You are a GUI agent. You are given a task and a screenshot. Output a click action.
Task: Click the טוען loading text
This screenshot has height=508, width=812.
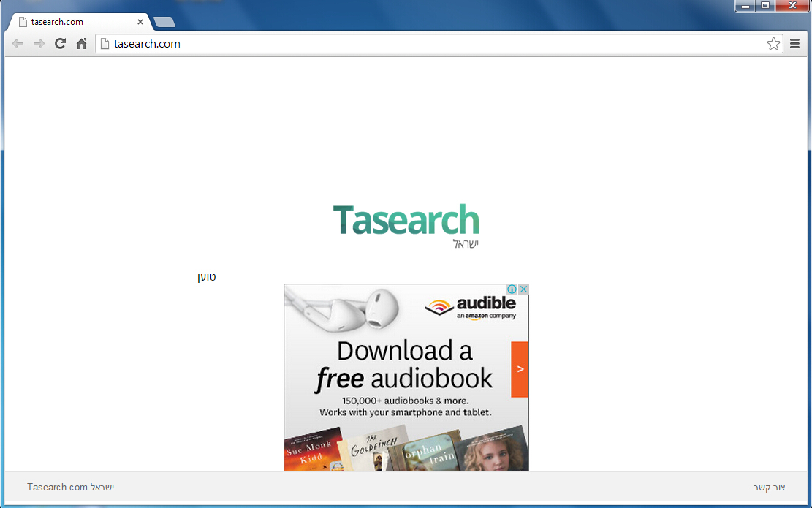point(207,277)
